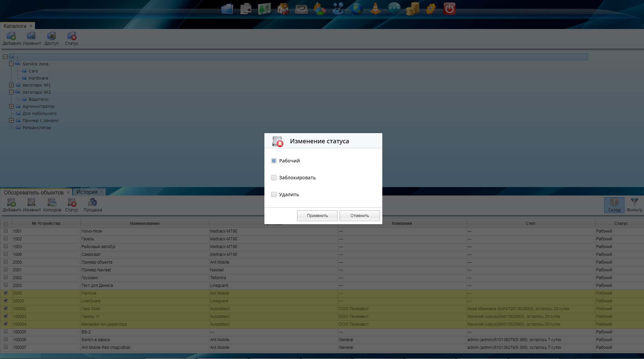
Task: Expand the Администратор folder node
Action: (11, 107)
